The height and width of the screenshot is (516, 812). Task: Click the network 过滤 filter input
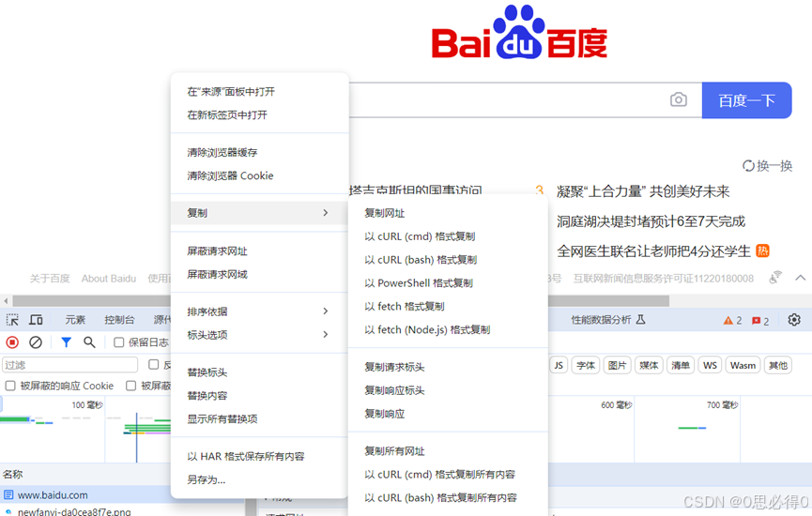pyautogui.click(x=69, y=364)
